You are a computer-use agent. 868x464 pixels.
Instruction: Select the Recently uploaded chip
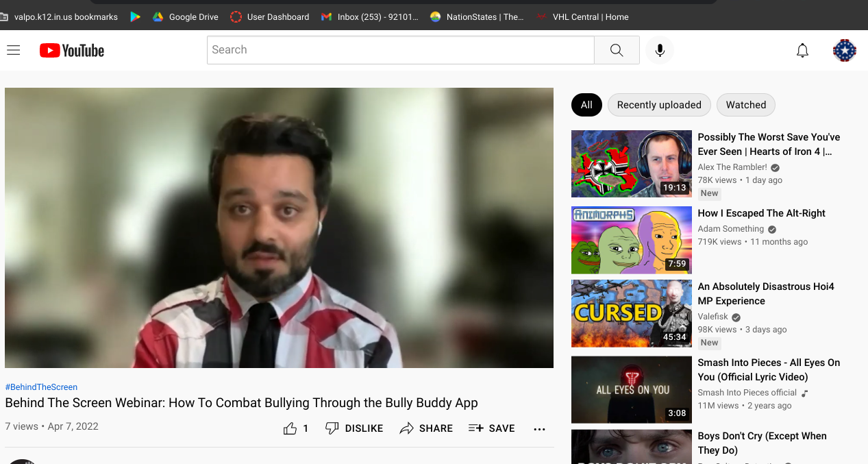[x=659, y=105]
